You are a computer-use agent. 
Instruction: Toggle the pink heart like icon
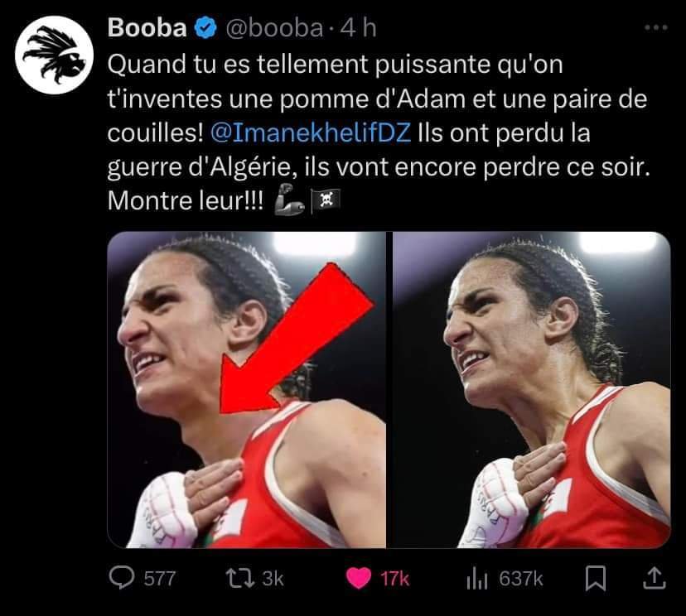359,578
